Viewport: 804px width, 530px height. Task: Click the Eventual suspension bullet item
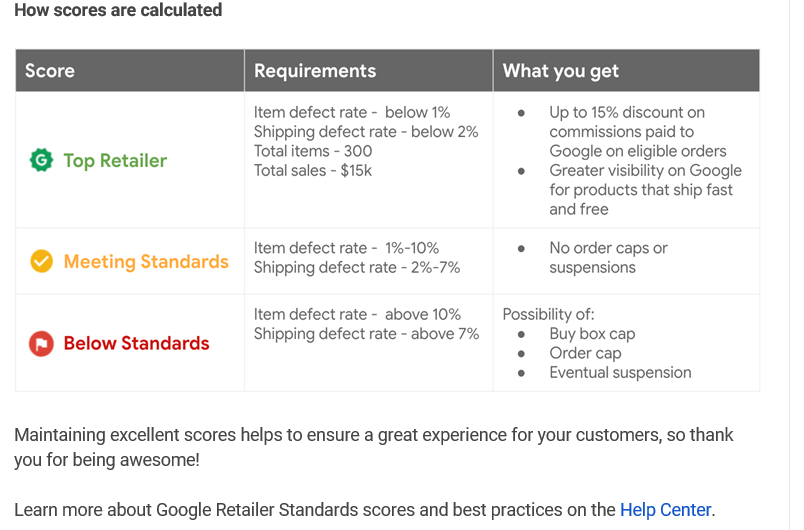pos(620,373)
